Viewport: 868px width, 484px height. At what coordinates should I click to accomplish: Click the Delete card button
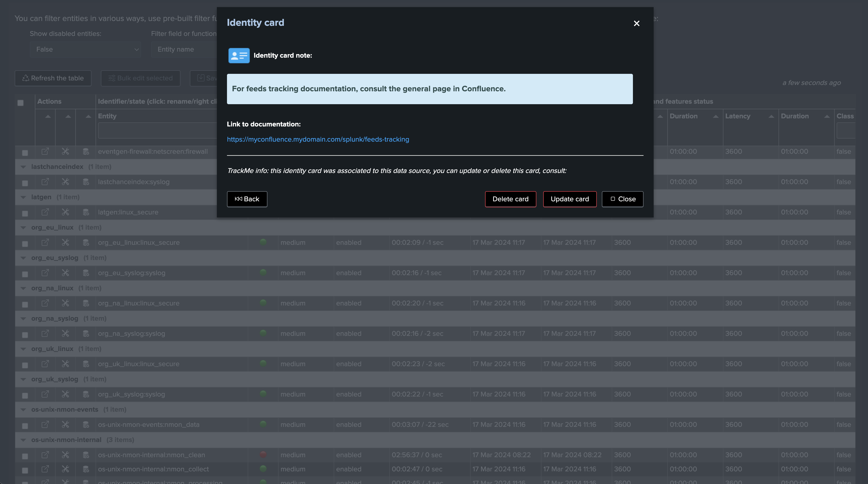pyautogui.click(x=510, y=199)
